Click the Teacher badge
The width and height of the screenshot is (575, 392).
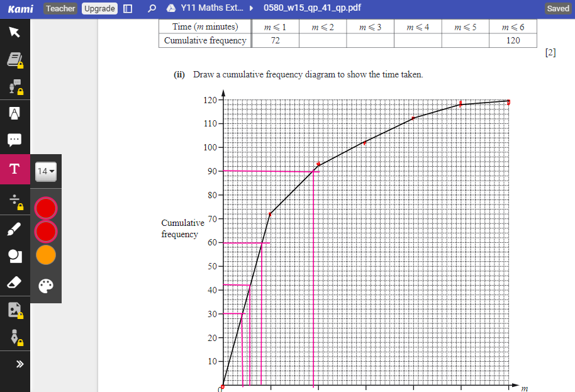[61, 9]
